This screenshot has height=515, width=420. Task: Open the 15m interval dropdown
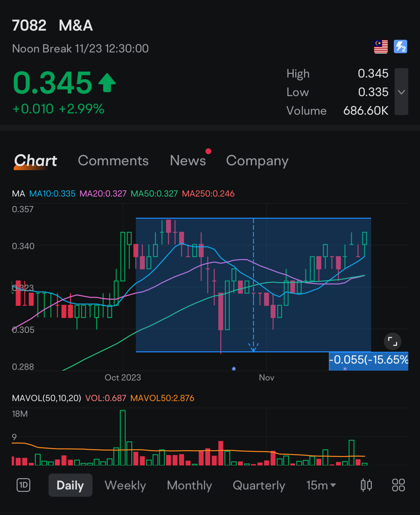321,485
